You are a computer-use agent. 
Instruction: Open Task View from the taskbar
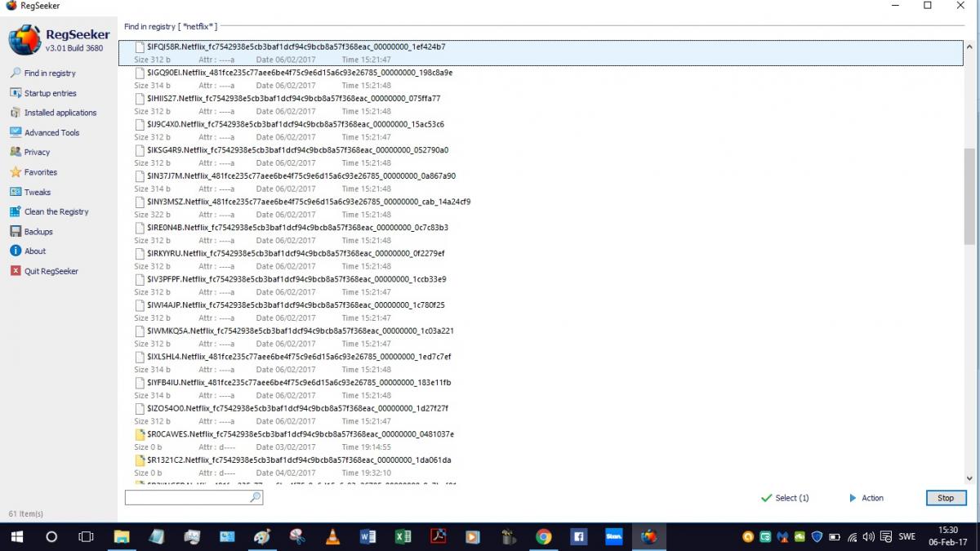[86, 537]
